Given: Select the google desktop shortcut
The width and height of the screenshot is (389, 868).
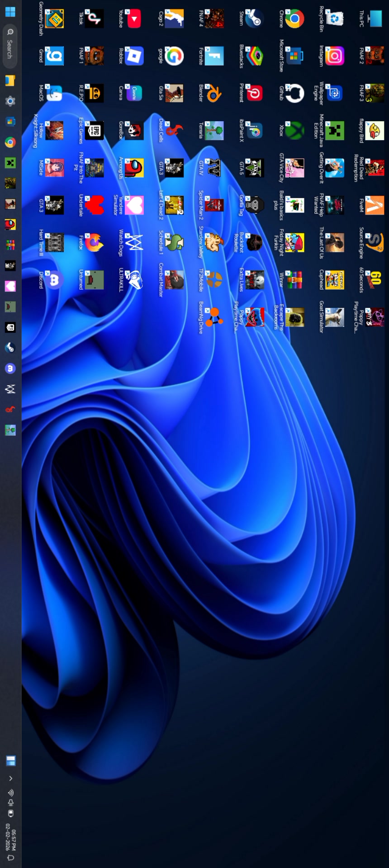Looking at the screenshot, I should point(174,56).
